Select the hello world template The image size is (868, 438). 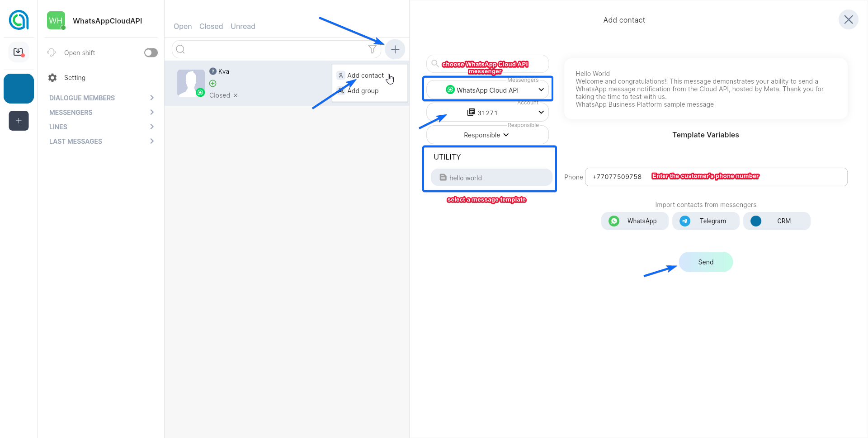point(491,178)
